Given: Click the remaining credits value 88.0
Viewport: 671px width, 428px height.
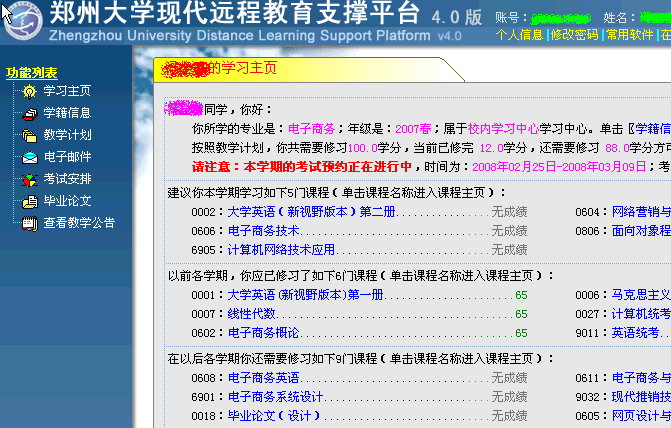Looking at the screenshot, I should [x=617, y=148].
